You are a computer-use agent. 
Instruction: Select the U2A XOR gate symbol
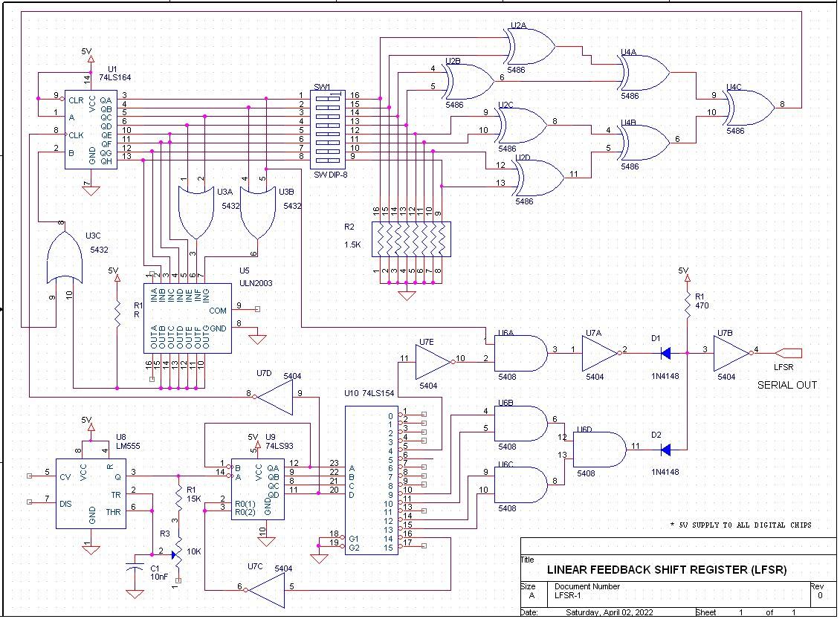(530, 47)
